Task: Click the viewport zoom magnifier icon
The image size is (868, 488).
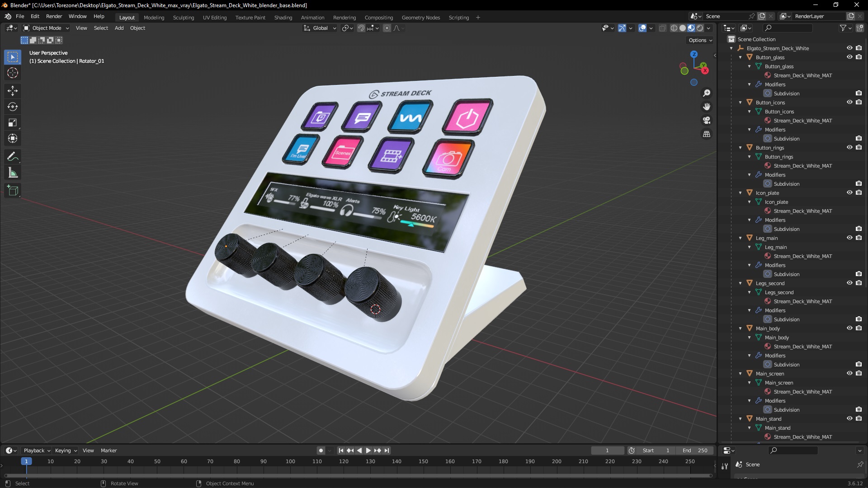Action: (707, 93)
